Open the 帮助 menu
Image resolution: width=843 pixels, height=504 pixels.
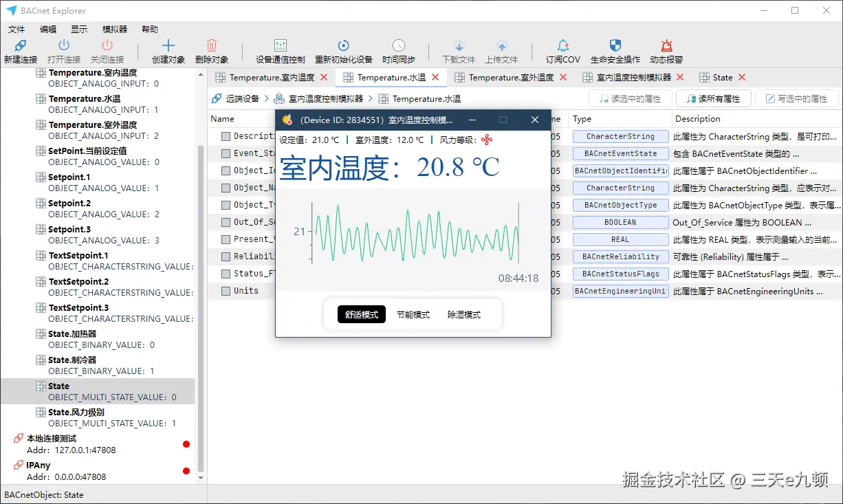coord(149,30)
